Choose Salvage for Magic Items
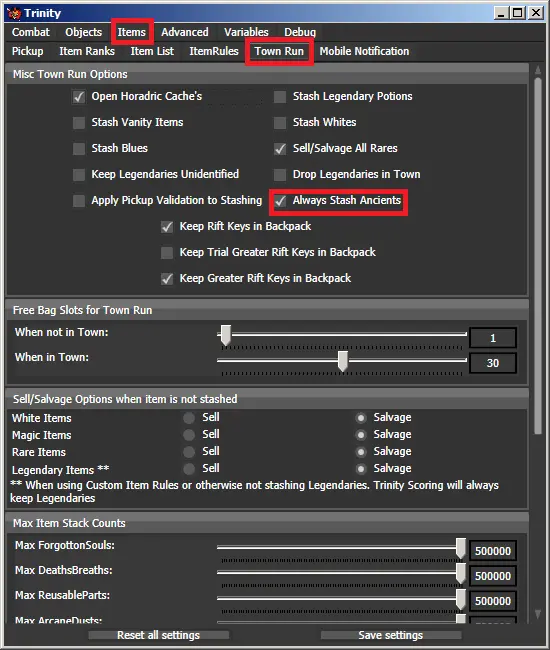Image resolution: width=550 pixels, height=650 pixels. (361, 435)
